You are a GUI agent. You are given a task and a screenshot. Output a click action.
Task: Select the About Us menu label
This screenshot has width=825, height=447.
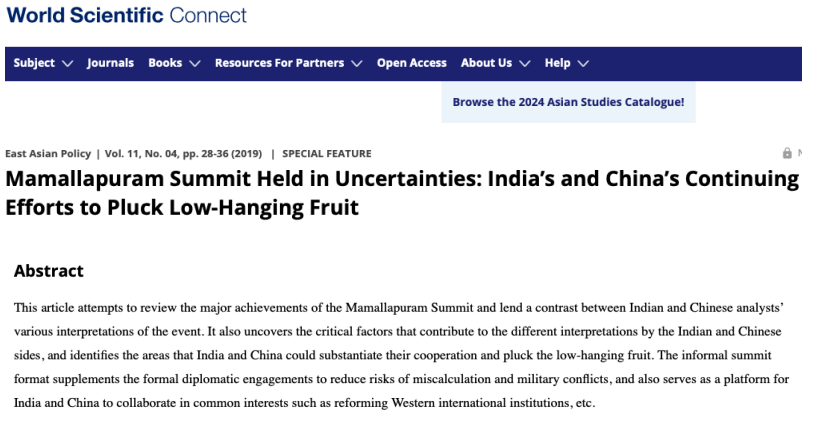(x=486, y=63)
